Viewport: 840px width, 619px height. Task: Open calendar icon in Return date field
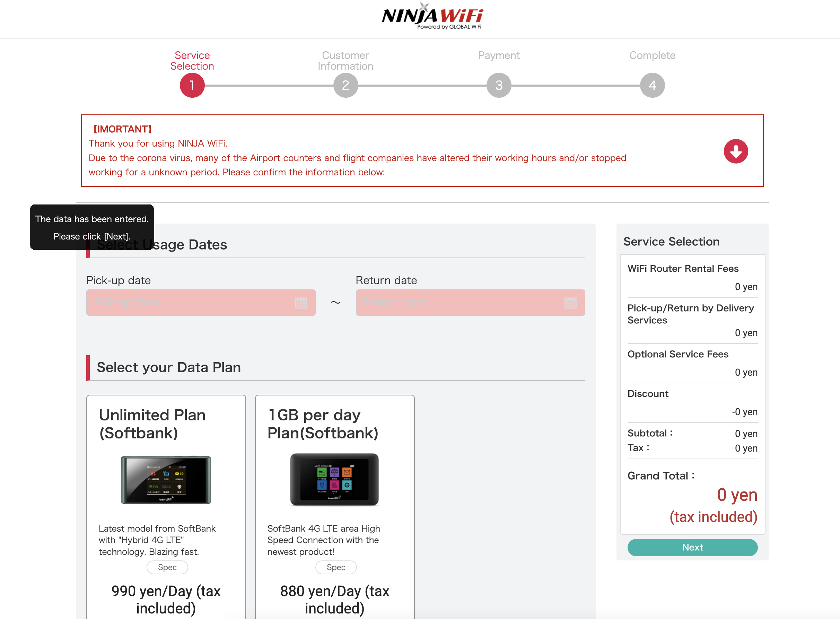point(570,303)
